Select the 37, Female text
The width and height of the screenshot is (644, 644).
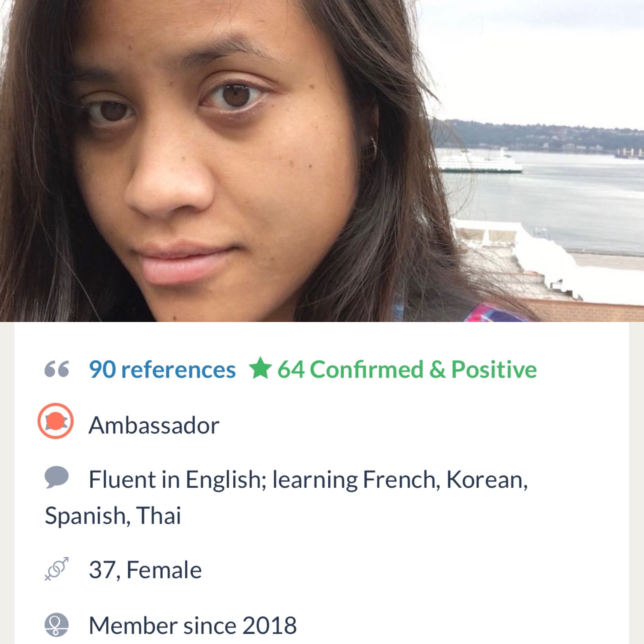145,570
